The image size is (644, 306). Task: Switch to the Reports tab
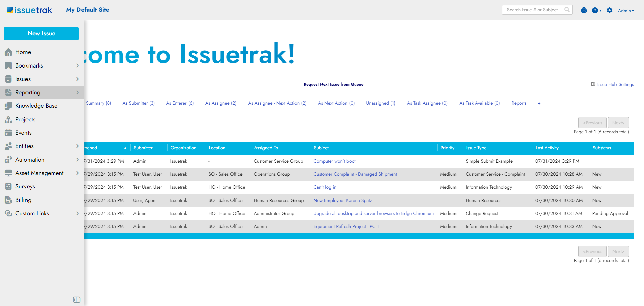coord(519,103)
